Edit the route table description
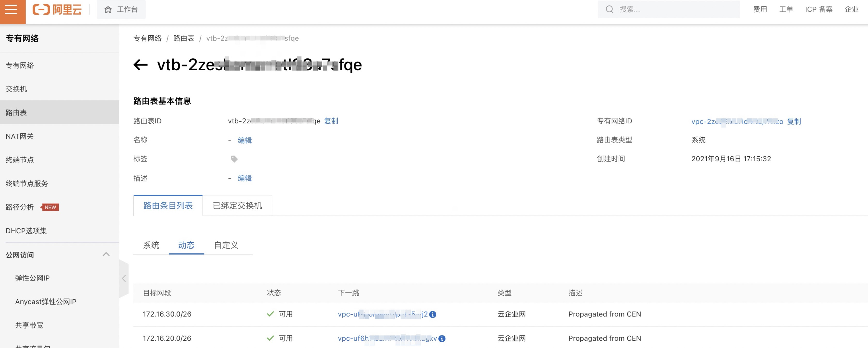868x348 pixels. (x=245, y=178)
